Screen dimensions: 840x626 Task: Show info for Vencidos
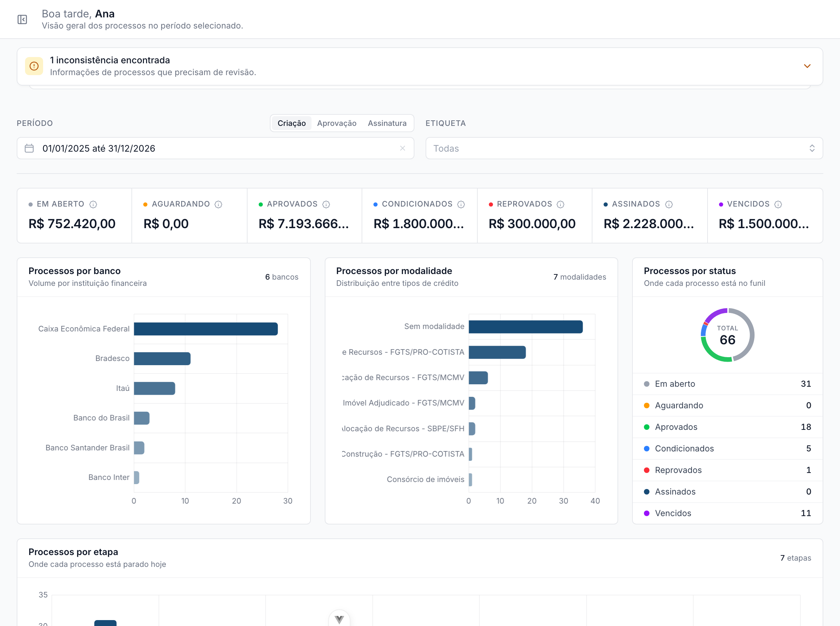tap(778, 204)
